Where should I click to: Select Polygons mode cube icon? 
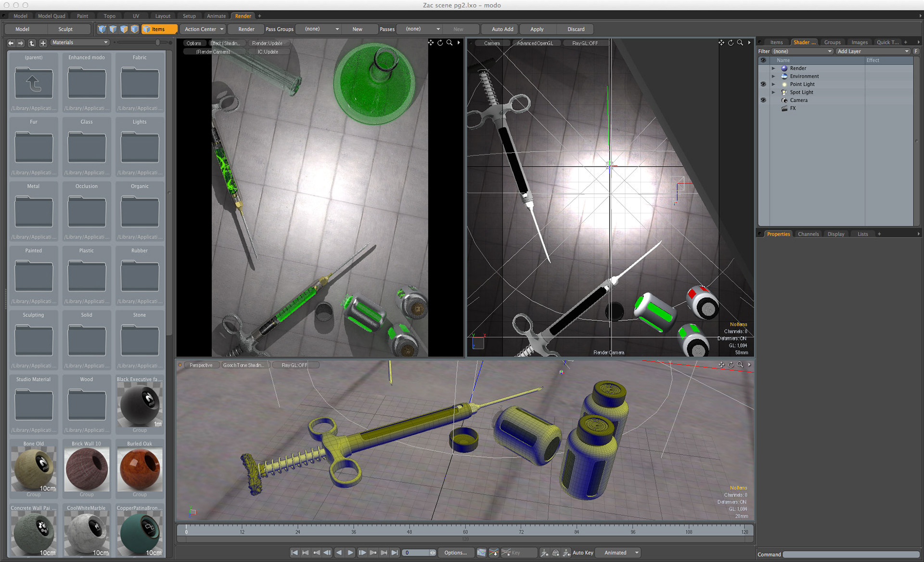click(124, 29)
